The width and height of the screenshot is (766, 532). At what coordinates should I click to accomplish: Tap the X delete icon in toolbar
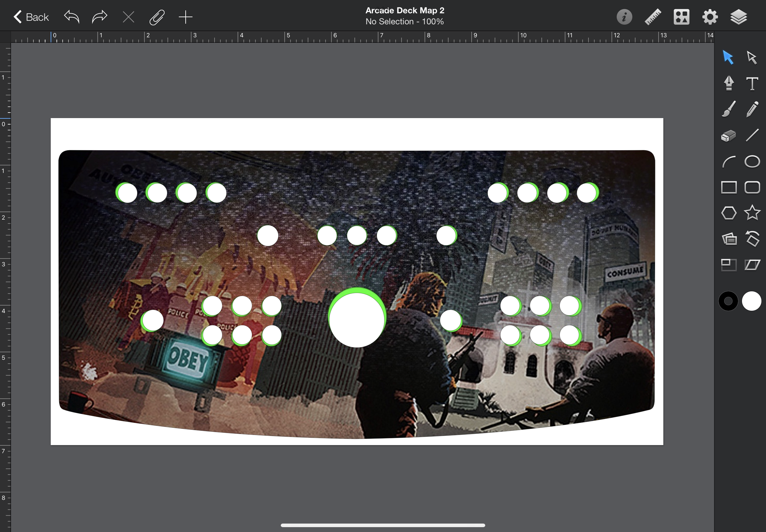[x=129, y=17]
